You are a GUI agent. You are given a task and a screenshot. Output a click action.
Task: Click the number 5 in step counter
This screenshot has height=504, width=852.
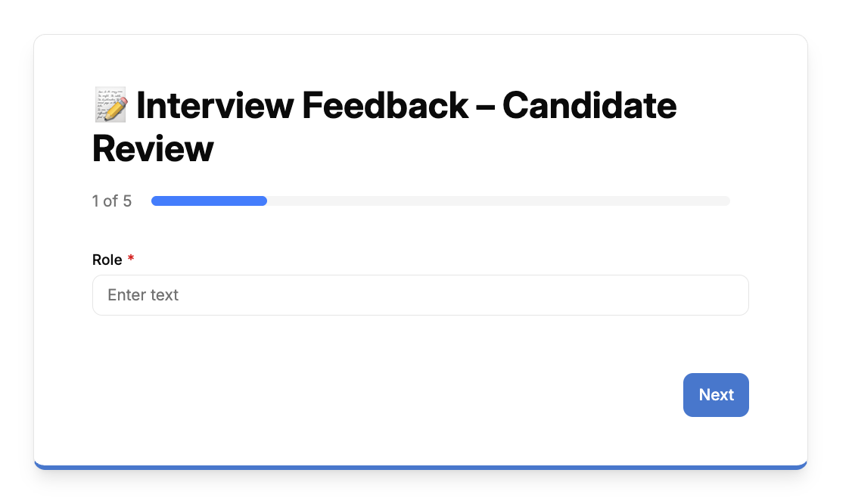click(x=127, y=201)
